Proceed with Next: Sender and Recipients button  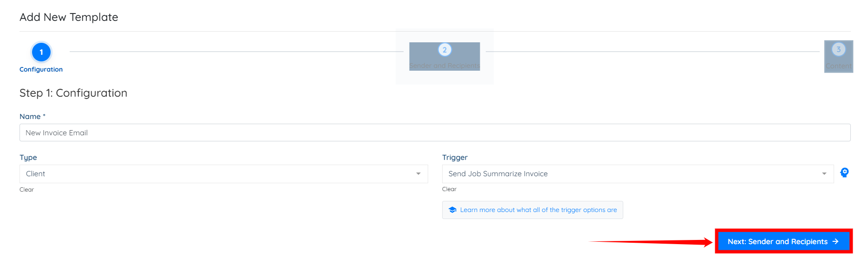pyautogui.click(x=783, y=241)
